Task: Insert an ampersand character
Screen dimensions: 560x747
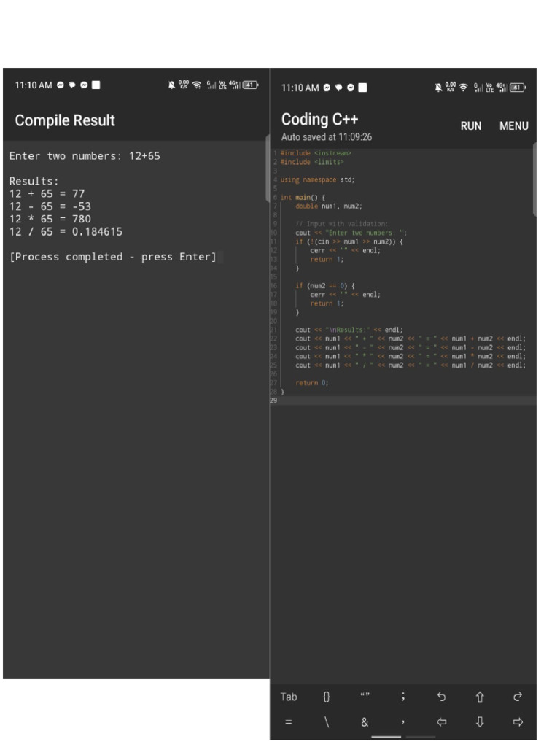Action: [365, 722]
